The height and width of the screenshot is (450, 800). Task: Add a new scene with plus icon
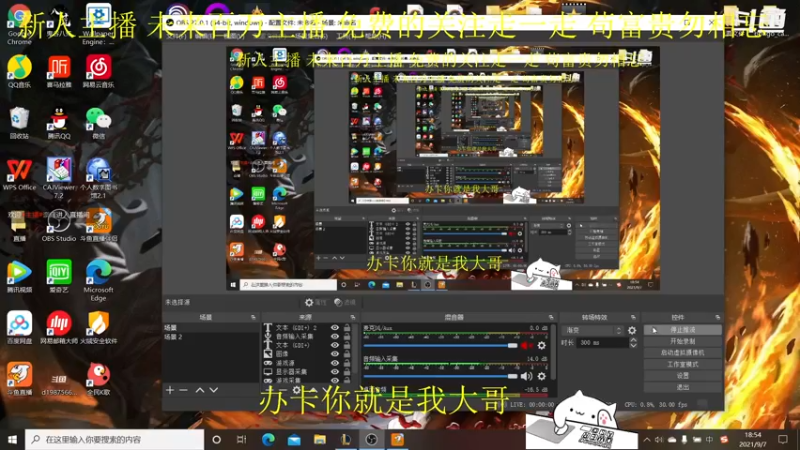(x=170, y=390)
